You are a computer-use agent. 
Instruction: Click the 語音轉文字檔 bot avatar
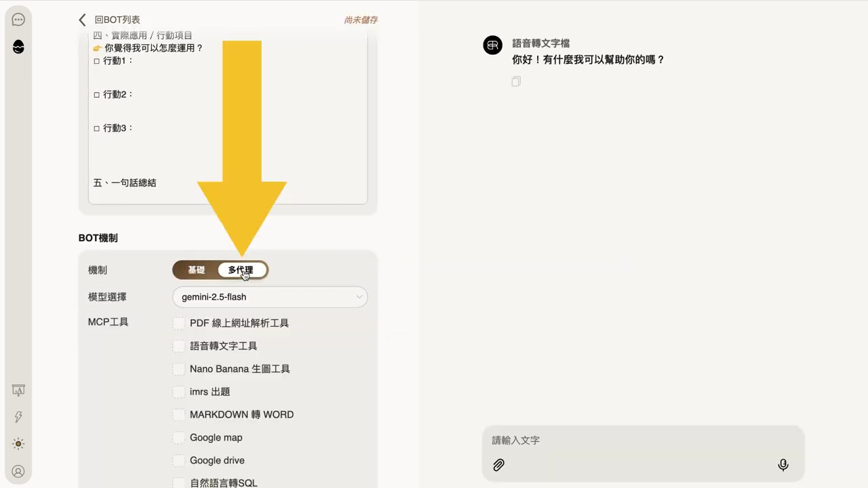pyautogui.click(x=492, y=45)
